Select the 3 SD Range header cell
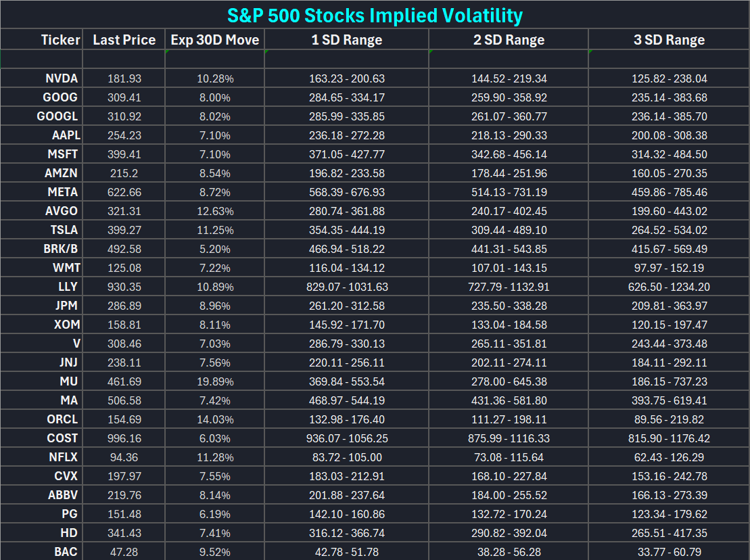 coord(669,40)
